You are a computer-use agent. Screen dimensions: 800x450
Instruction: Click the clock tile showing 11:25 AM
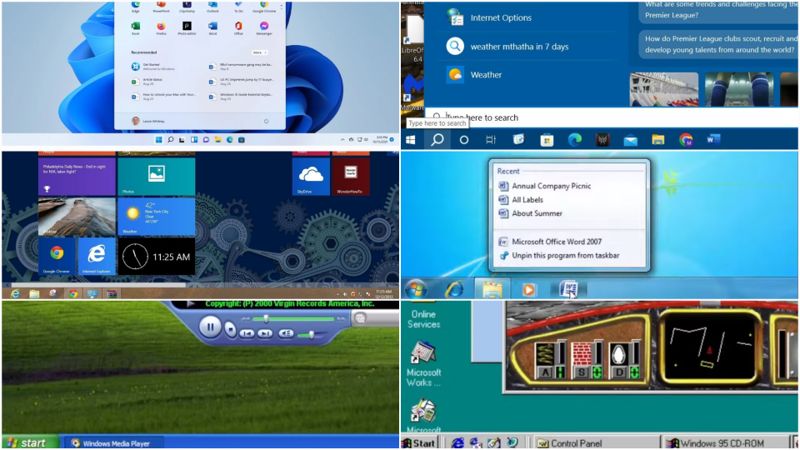click(x=156, y=256)
